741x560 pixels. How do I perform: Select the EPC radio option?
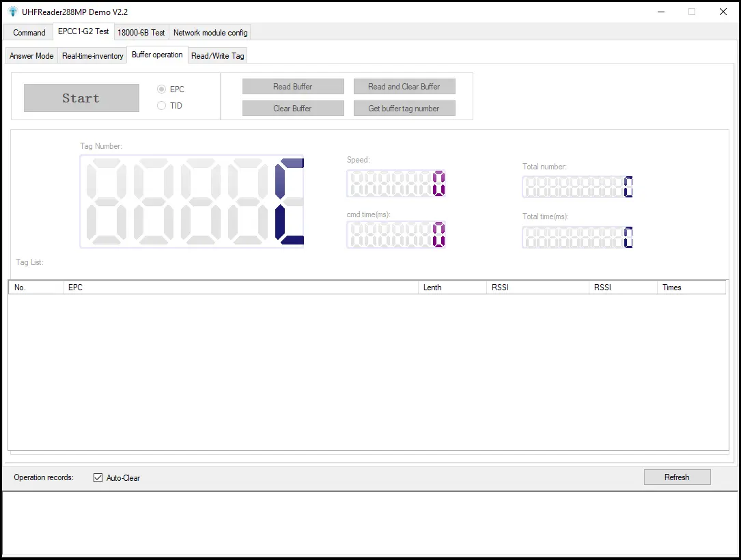(162, 89)
